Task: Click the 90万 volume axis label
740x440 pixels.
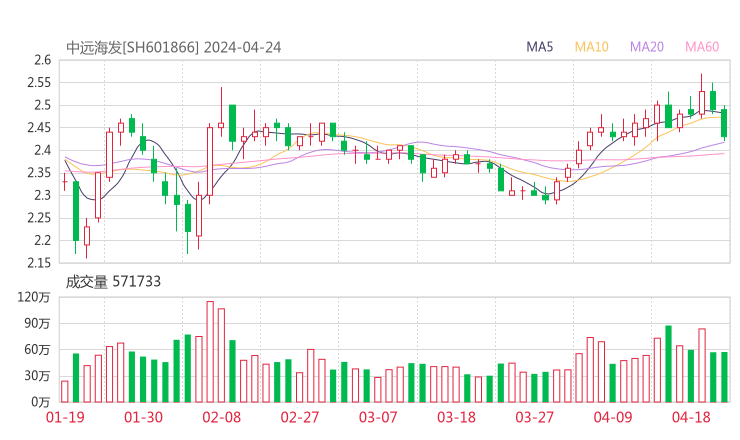Action: point(37,324)
